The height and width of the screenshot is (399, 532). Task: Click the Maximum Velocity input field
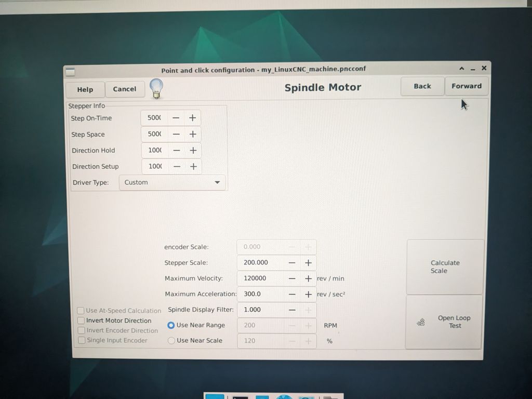pyautogui.click(x=261, y=278)
